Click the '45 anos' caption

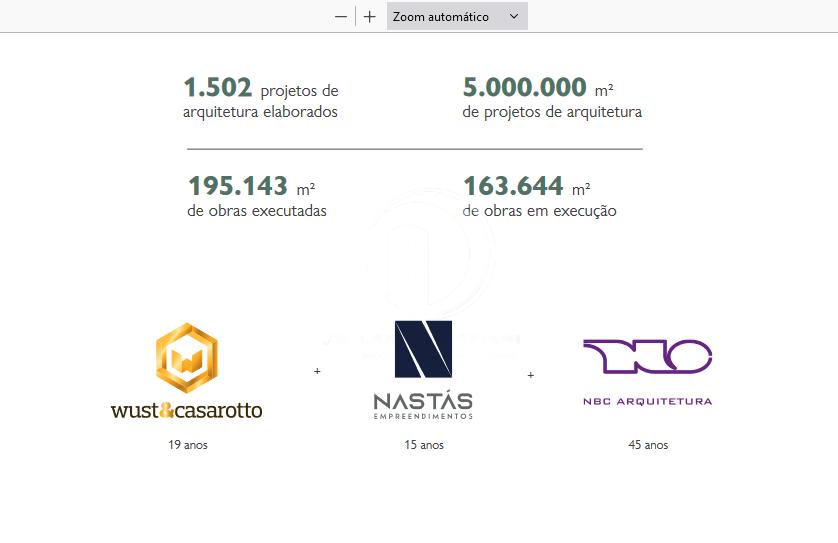coord(648,445)
